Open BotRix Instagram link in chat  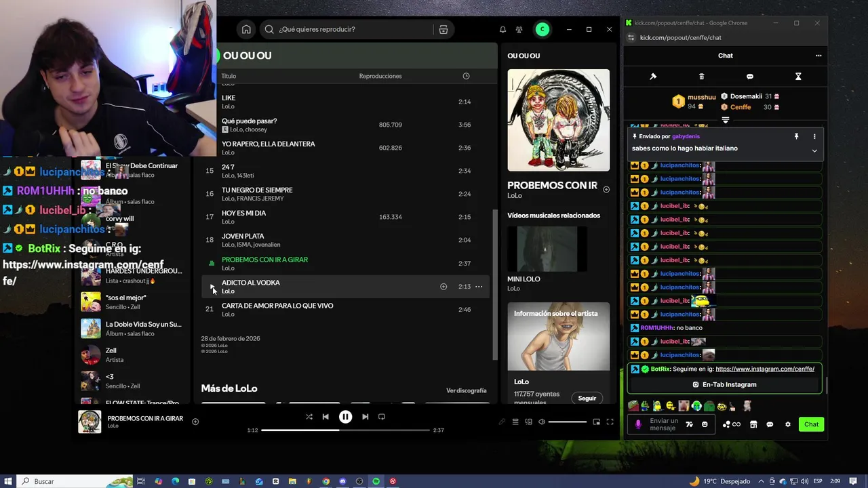(x=765, y=369)
